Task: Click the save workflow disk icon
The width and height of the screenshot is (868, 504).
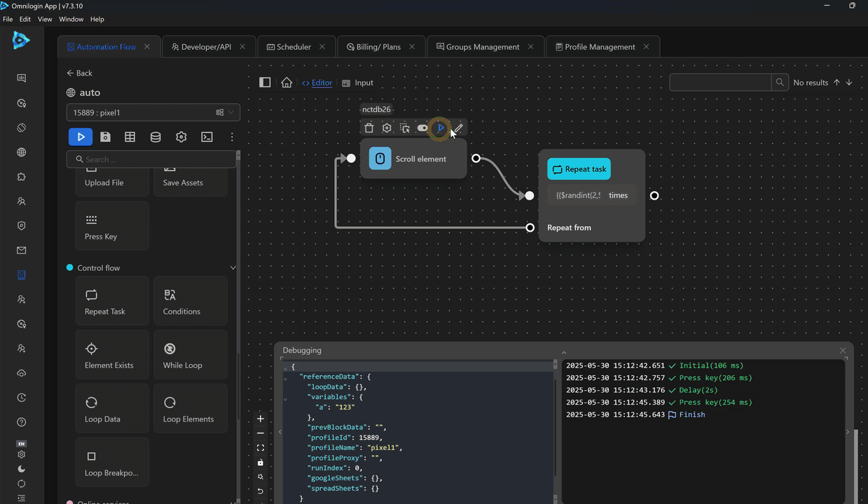Action: tap(105, 137)
